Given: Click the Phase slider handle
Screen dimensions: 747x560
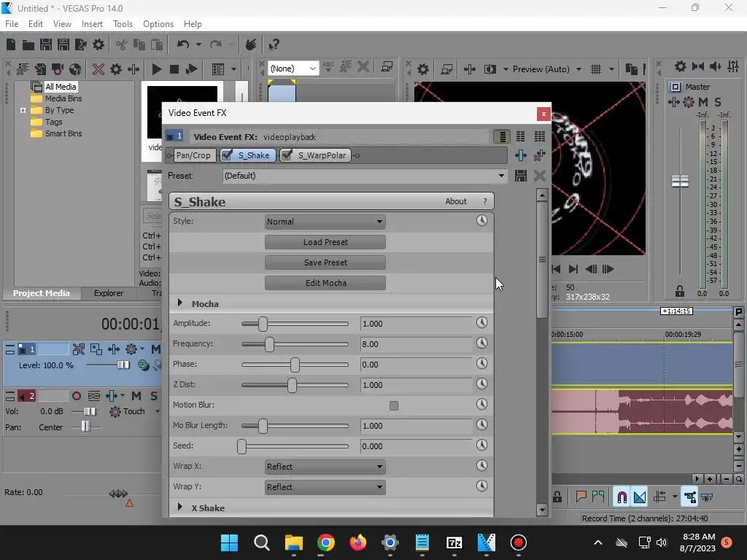Looking at the screenshot, I should [295, 365].
